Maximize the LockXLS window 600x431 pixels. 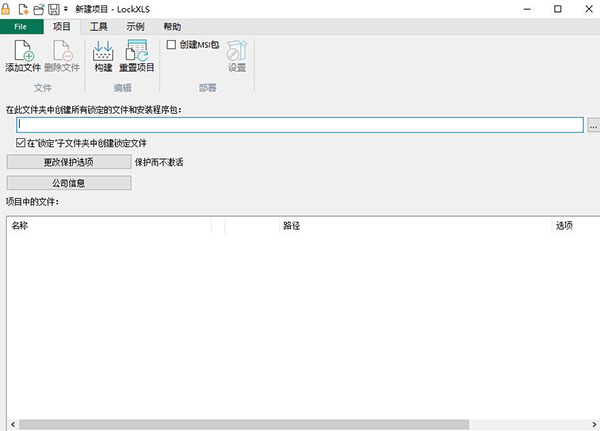point(558,9)
